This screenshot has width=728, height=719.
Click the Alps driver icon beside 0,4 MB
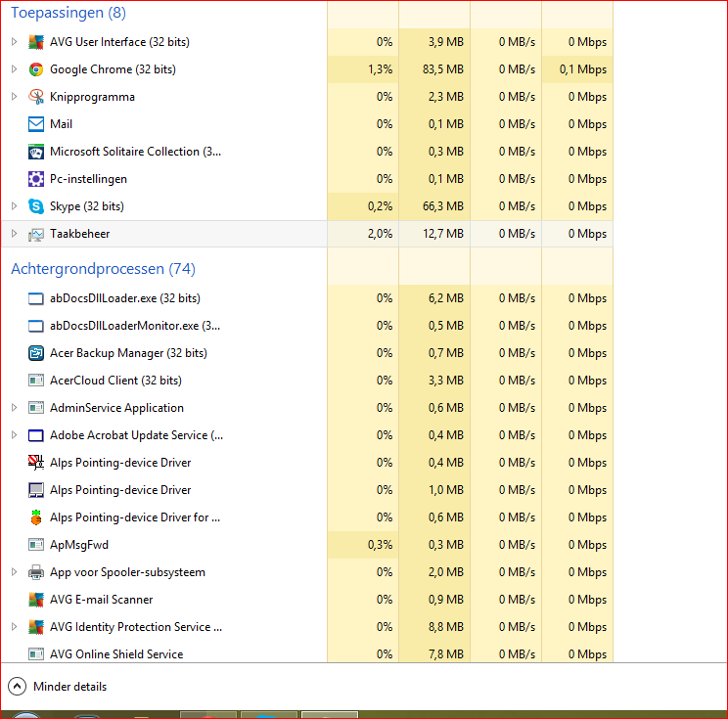point(36,463)
